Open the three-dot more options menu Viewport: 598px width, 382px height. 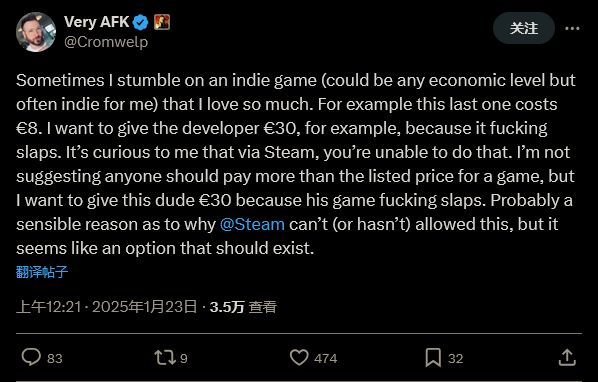pos(572,28)
